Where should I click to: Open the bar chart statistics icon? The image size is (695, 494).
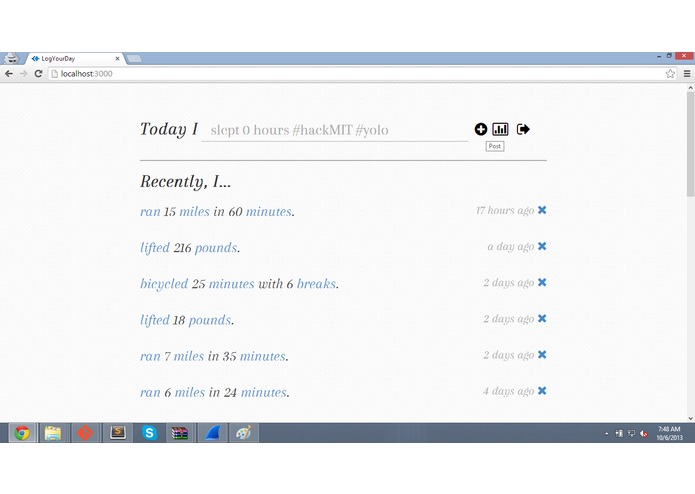pyautogui.click(x=500, y=129)
